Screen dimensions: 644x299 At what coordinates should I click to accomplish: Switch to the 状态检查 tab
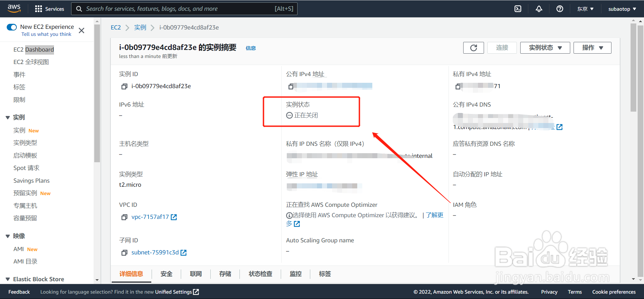(260, 274)
